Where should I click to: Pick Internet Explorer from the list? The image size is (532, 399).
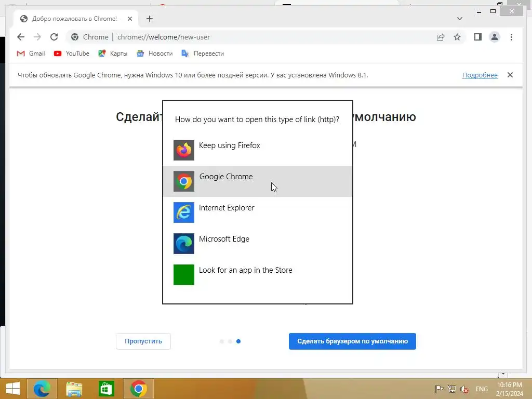click(258, 212)
